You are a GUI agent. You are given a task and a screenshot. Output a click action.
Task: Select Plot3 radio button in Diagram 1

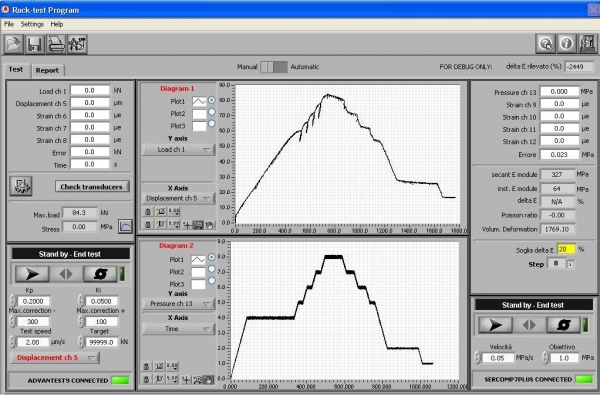click(211, 124)
